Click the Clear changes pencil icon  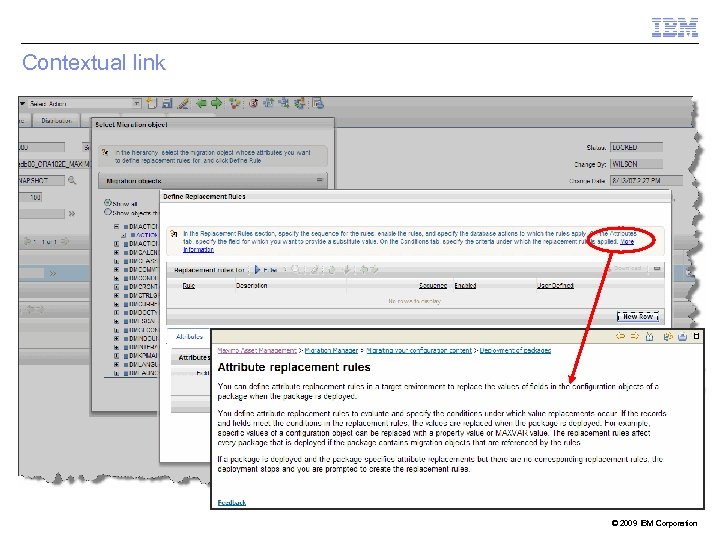tap(183, 104)
